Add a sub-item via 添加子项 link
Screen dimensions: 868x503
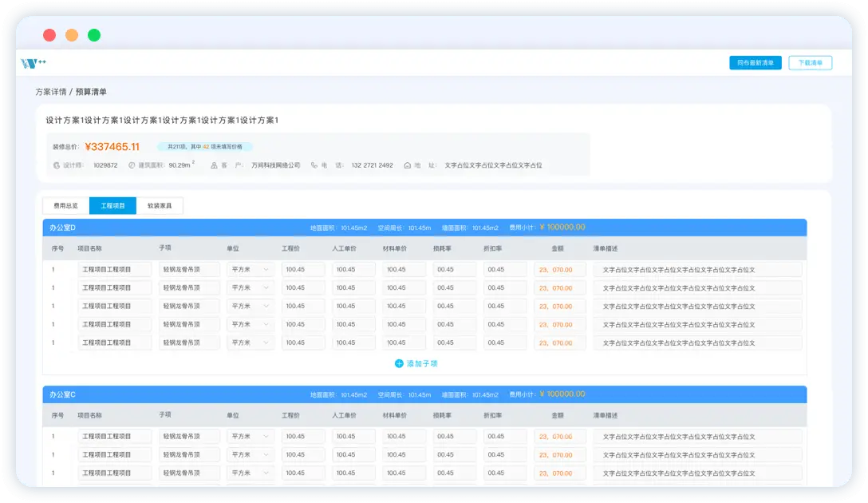(x=416, y=363)
